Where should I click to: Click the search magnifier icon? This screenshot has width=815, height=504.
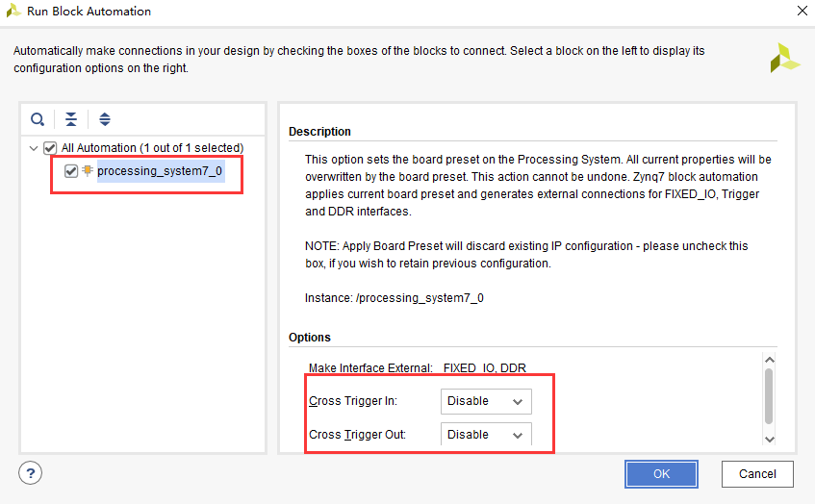(38, 119)
